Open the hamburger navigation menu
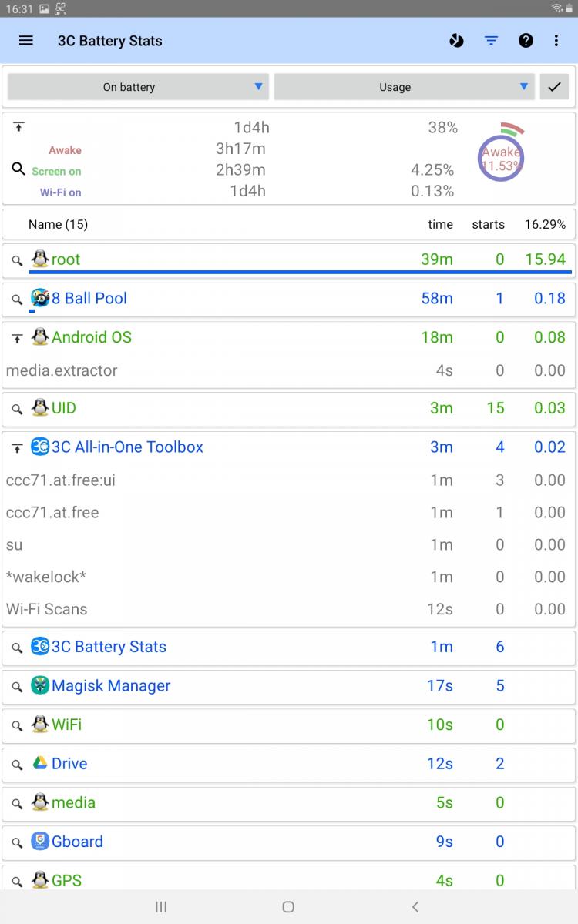 [26, 41]
